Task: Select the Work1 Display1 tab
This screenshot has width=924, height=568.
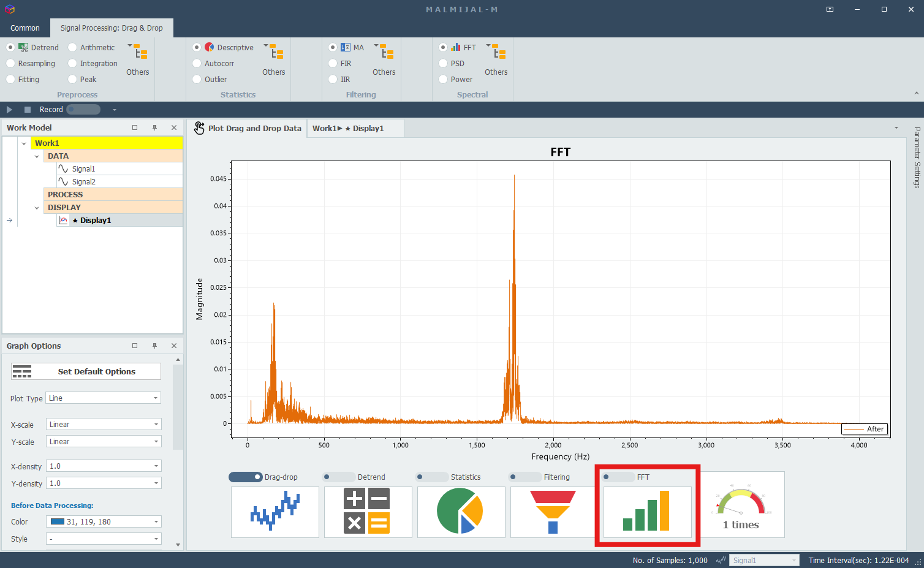Action: tap(355, 128)
